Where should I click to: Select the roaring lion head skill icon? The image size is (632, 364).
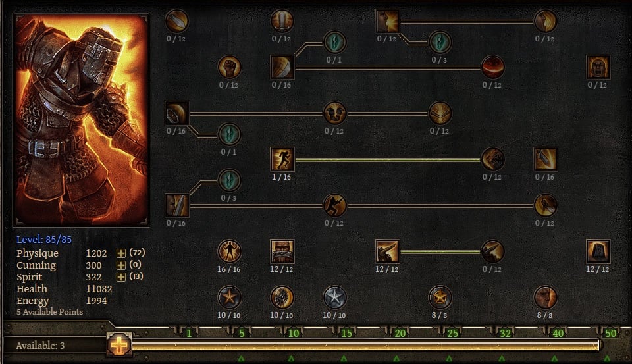pyautogui.click(x=334, y=113)
